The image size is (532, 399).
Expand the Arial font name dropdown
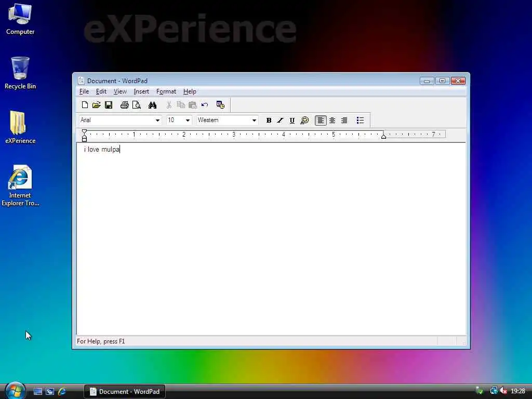[157, 120]
